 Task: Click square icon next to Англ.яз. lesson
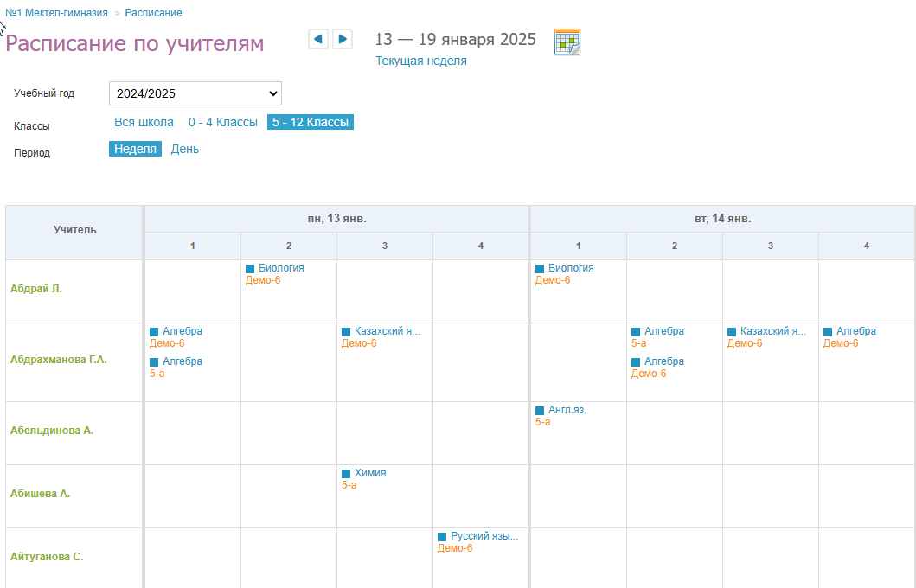tap(540, 411)
